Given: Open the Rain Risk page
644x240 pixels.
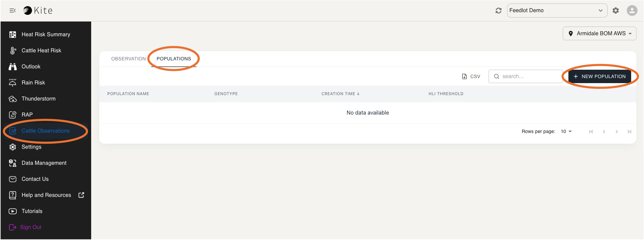Looking at the screenshot, I should coord(33,83).
